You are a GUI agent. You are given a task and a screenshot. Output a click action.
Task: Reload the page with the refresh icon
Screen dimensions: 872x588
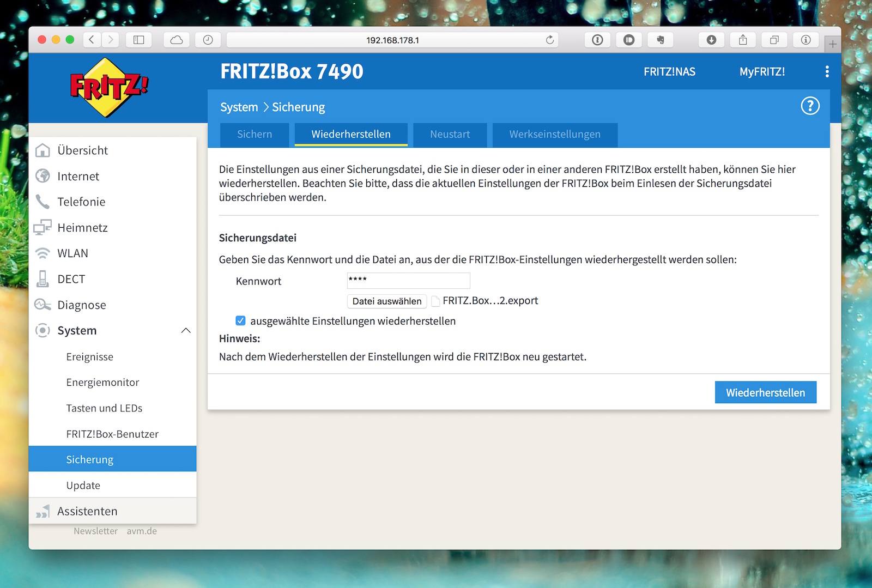550,40
